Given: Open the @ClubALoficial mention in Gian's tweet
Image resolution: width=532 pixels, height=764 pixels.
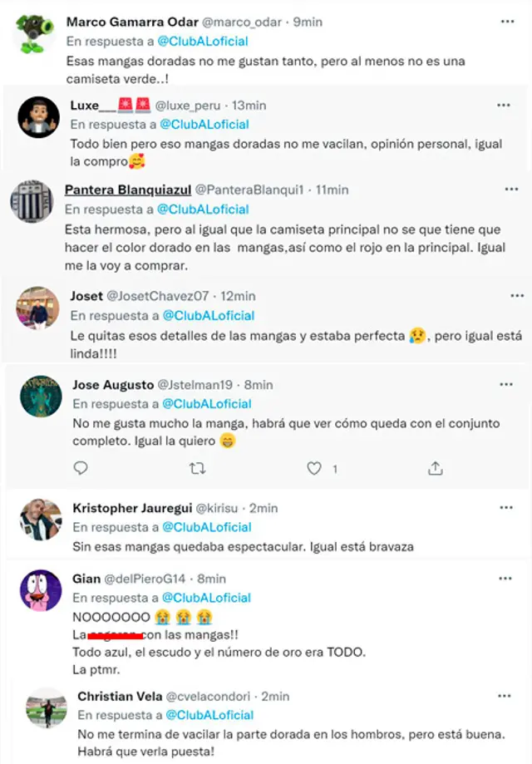Looking at the screenshot, I should pyautogui.click(x=206, y=598).
